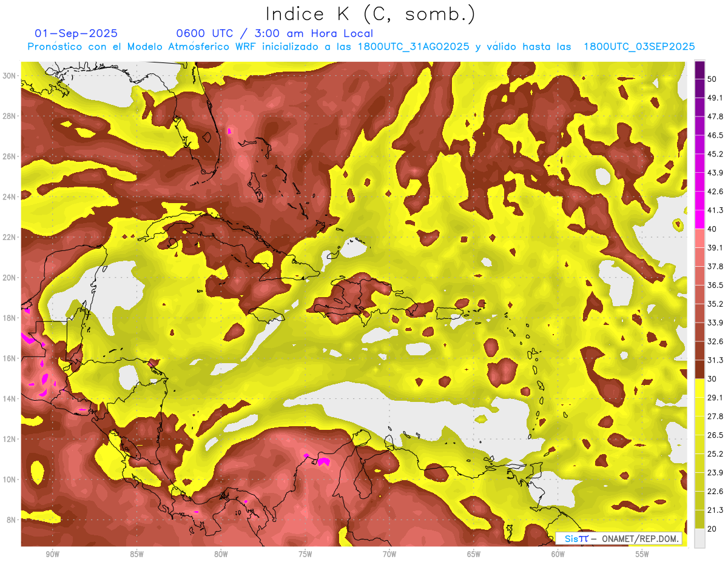Click the 65W longitude label

(x=474, y=554)
